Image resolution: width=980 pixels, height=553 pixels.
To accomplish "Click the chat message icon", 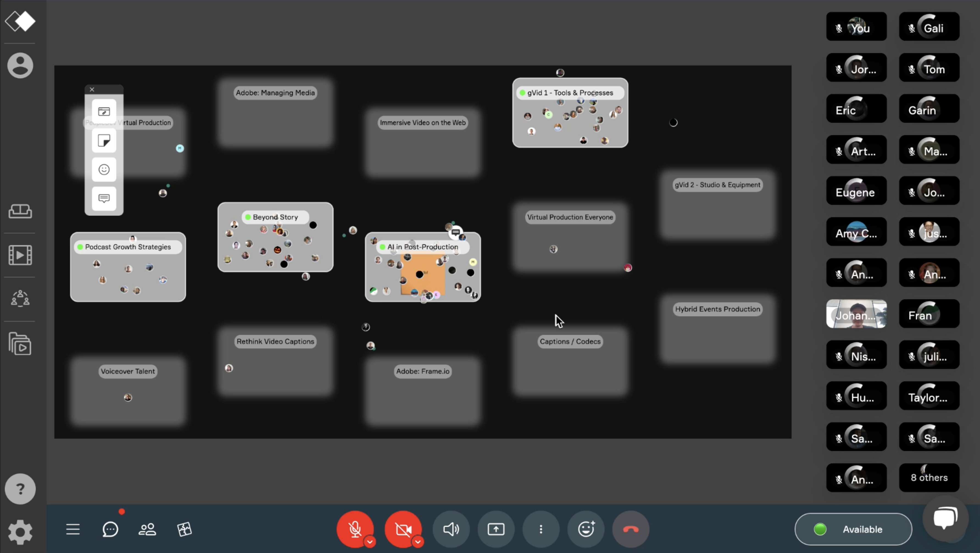I will point(110,529).
